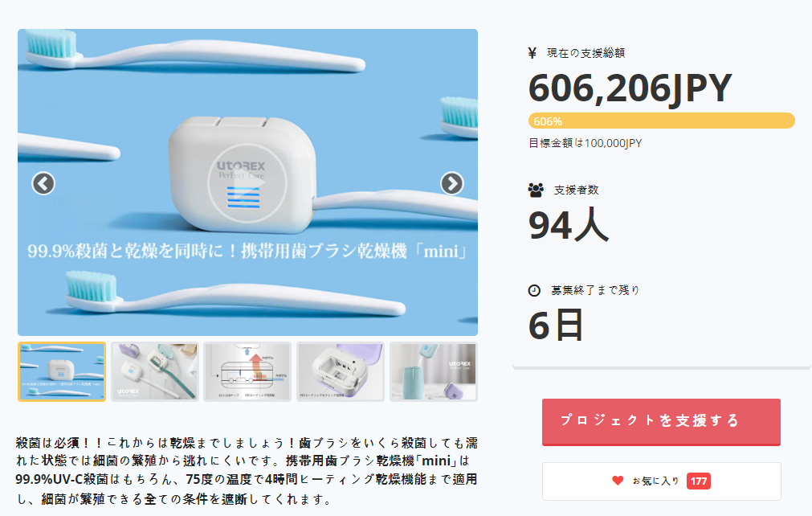Click the 目標金額は100,000JPY goal text
The width and height of the screenshot is (812, 516).
[x=586, y=144]
